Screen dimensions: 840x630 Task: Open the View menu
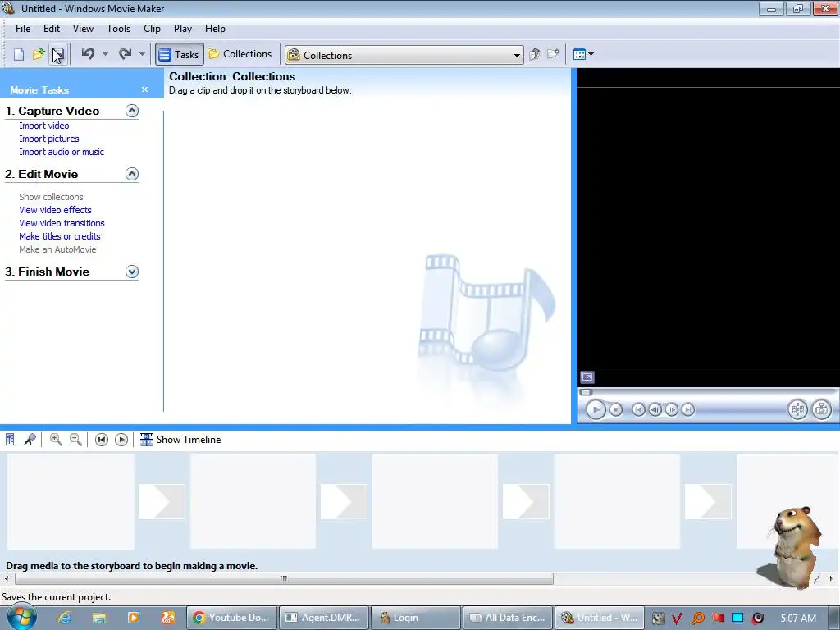pos(83,29)
